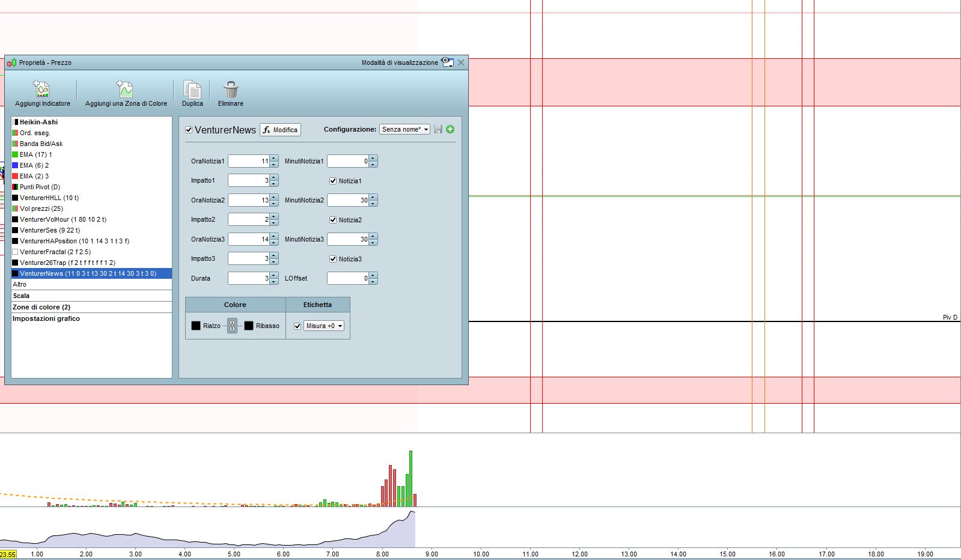The image size is (961, 560).
Task: Pick the Ribasso color swatch
Action: click(249, 326)
